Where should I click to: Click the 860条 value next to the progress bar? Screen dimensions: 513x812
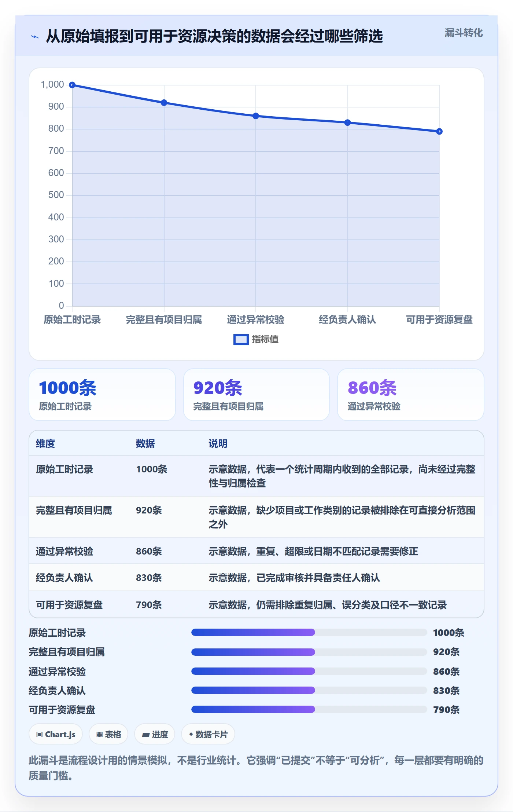pos(446,672)
